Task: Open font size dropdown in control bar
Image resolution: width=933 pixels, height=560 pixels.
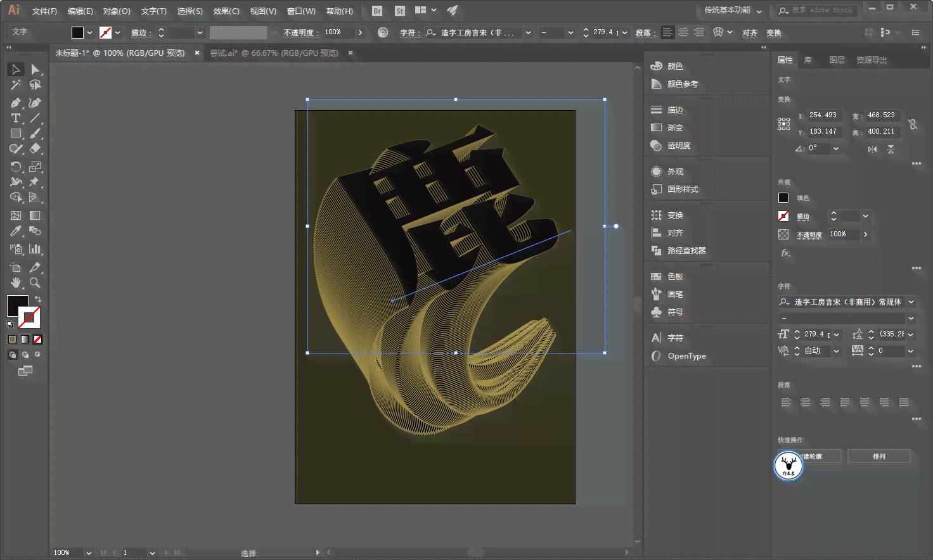Action: (x=625, y=32)
